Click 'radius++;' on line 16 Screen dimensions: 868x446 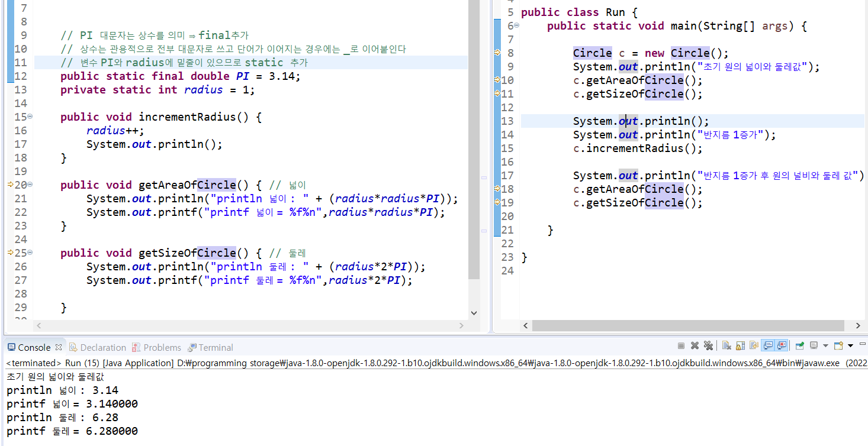coord(115,131)
